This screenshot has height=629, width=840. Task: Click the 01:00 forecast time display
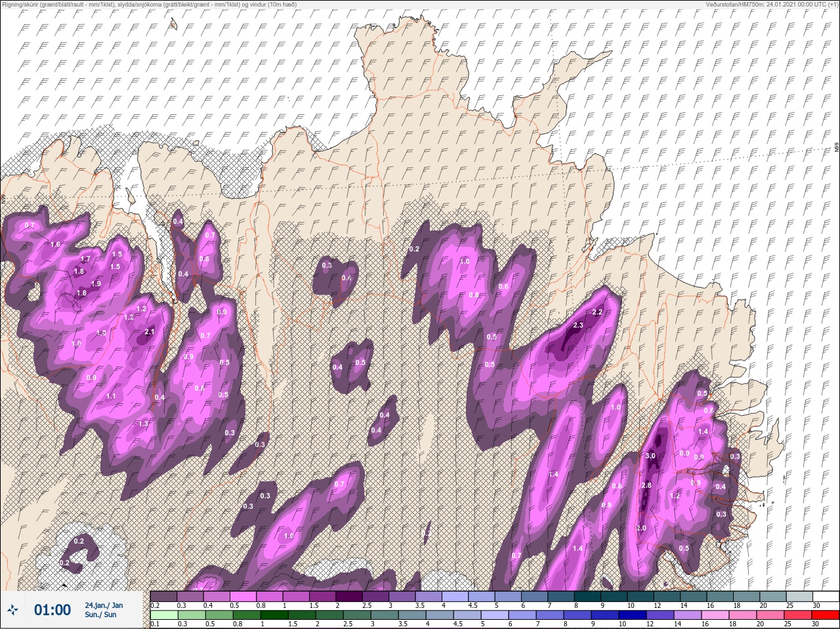coord(52,610)
